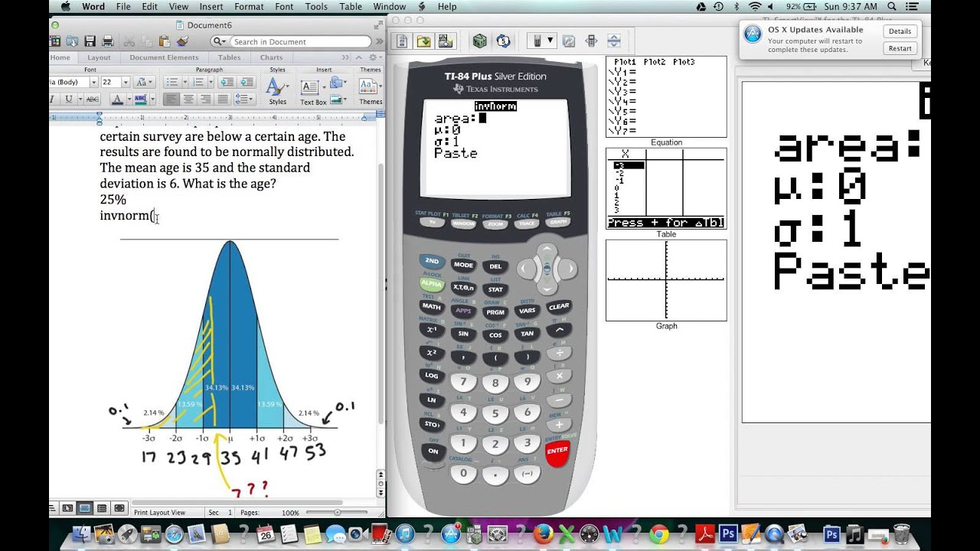Switch to the Charts ribbon tab
980x551 pixels.
tap(271, 57)
